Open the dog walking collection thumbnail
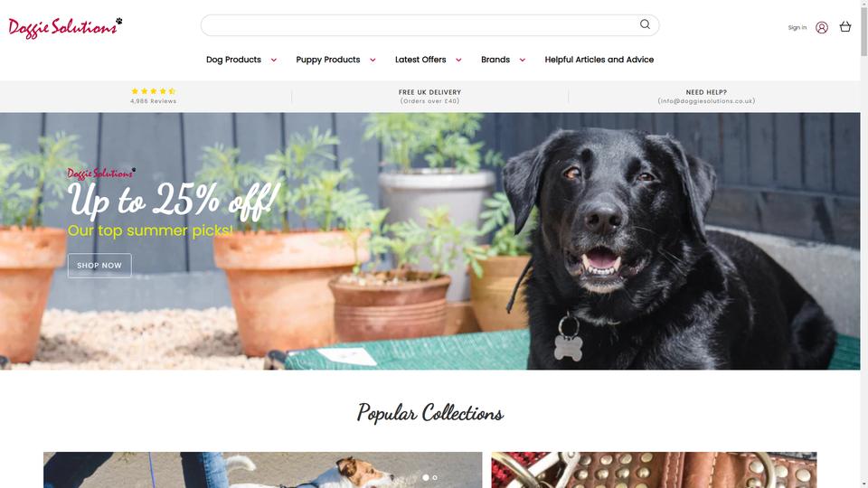Viewport: 868px width, 488px height. coord(263,470)
